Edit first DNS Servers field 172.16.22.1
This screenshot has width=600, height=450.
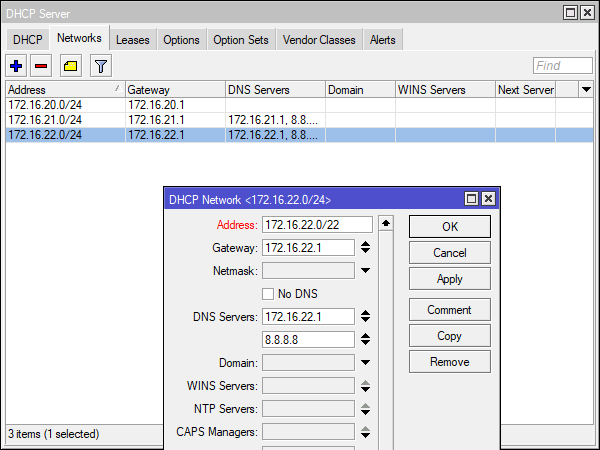tap(308, 316)
